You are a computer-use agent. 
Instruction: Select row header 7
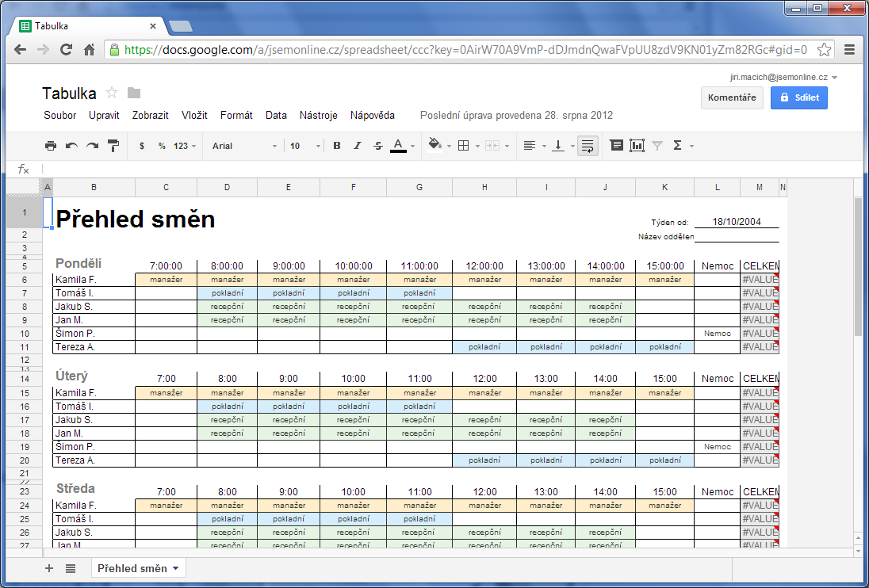click(25, 293)
